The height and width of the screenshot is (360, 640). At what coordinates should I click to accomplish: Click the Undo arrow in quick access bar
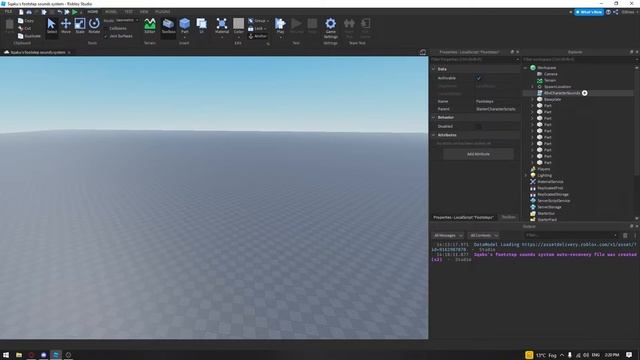tap(60, 12)
